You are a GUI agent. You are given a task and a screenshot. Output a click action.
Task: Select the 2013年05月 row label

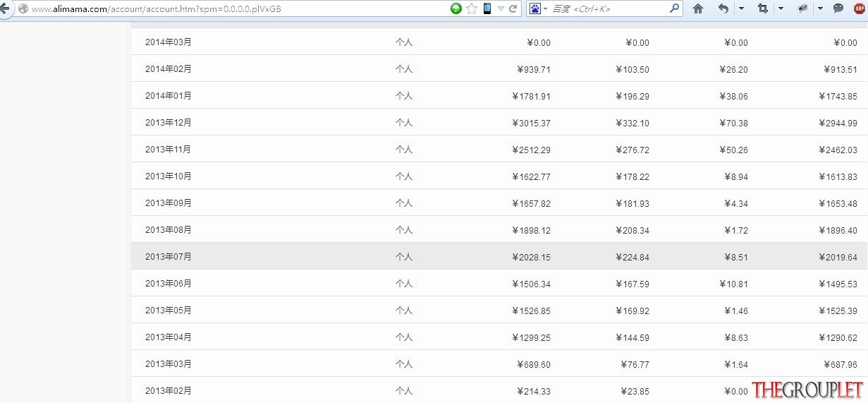[169, 311]
